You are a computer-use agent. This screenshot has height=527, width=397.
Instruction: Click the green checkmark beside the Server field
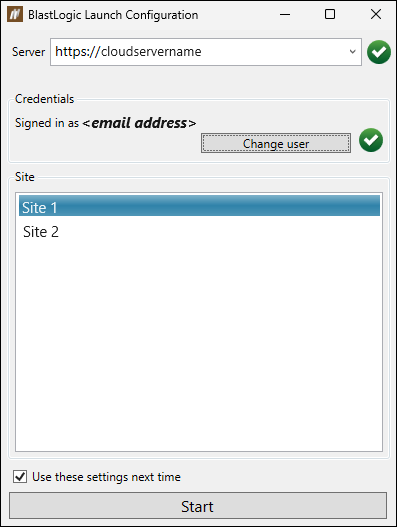coord(379,52)
